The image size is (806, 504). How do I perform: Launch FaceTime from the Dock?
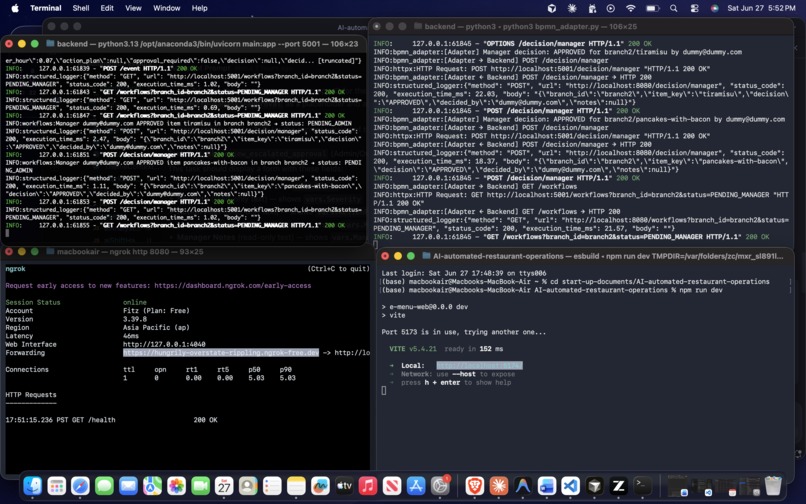(200, 485)
